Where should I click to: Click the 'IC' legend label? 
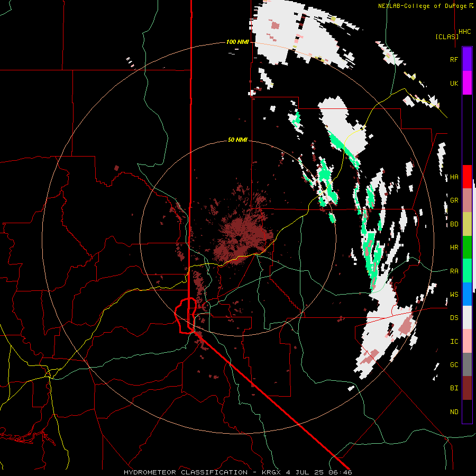[x=454, y=342]
